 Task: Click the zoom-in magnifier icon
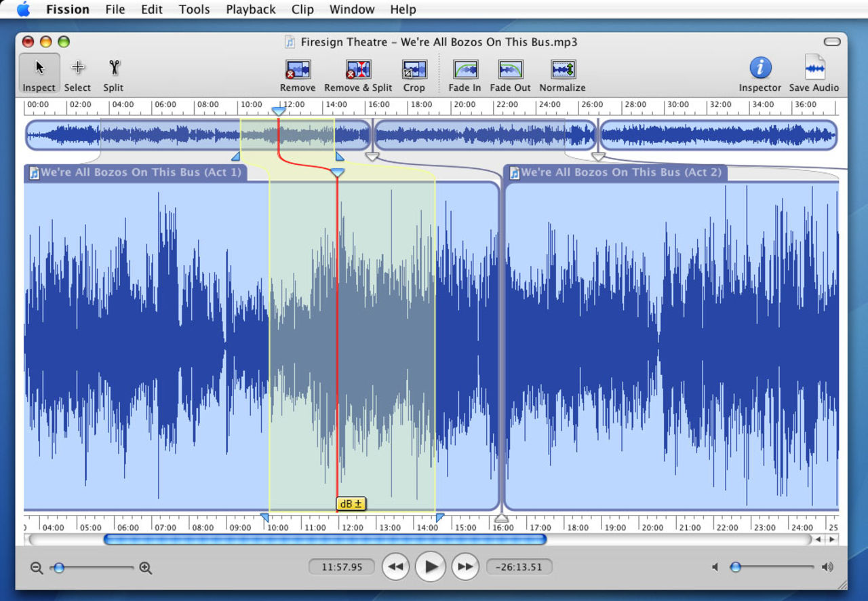coord(145,568)
